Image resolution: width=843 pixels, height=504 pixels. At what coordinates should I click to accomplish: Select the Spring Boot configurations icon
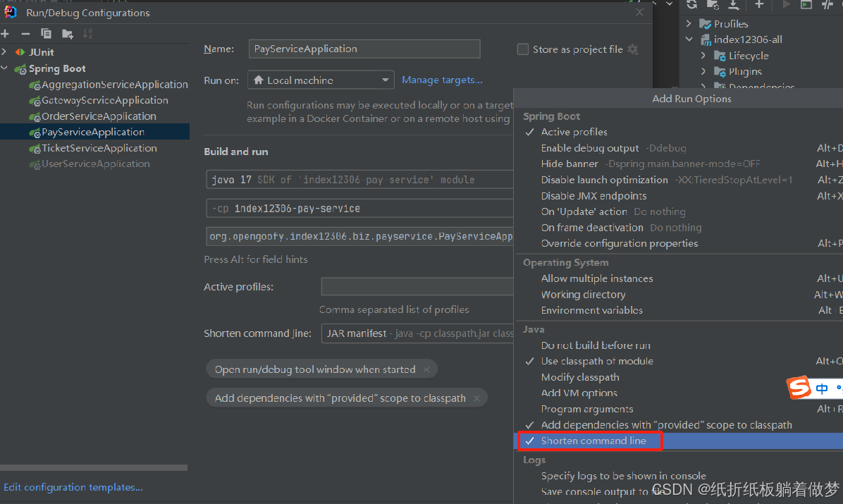(x=20, y=68)
